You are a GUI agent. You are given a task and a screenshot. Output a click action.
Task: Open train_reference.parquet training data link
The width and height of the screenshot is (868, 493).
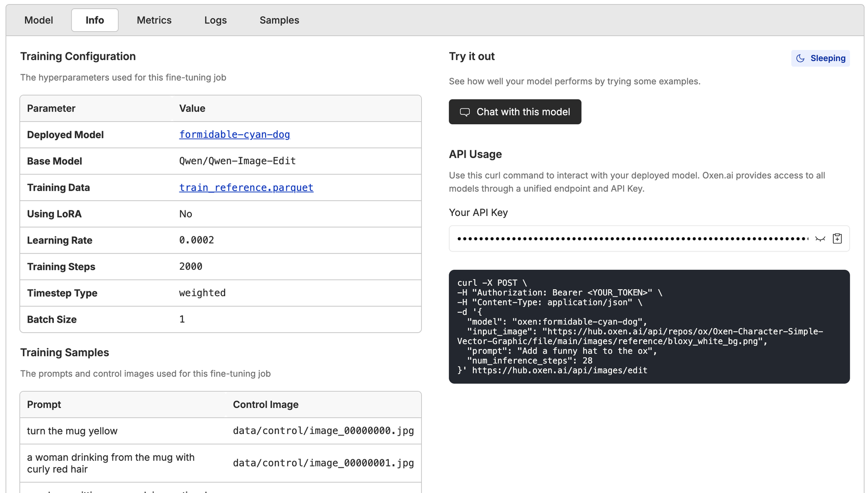point(246,188)
